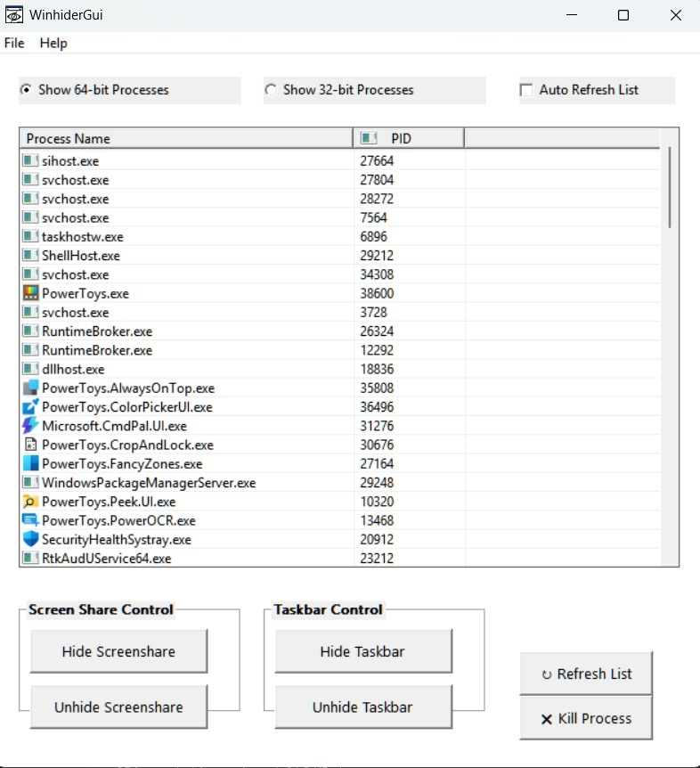Select the sihost.exe row
Screen dimensions: 700x768
[x=340, y=160]
